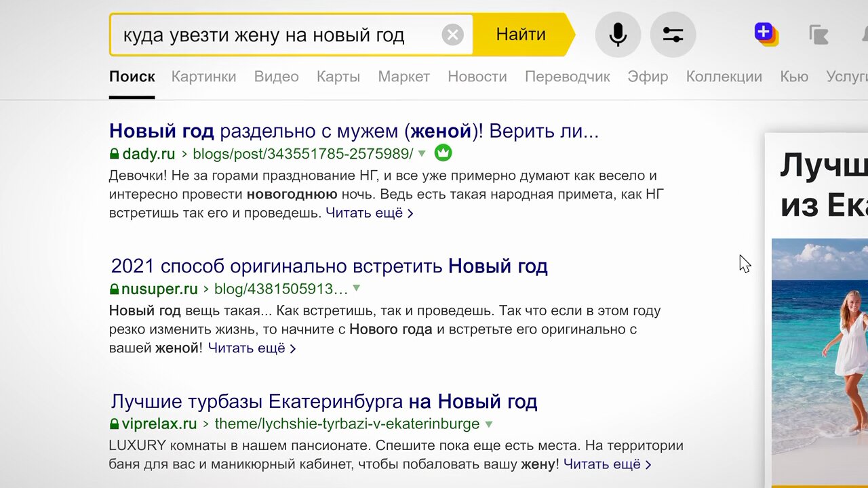
Task: Switch to the Картинки tab
Action: pos(203,77)
